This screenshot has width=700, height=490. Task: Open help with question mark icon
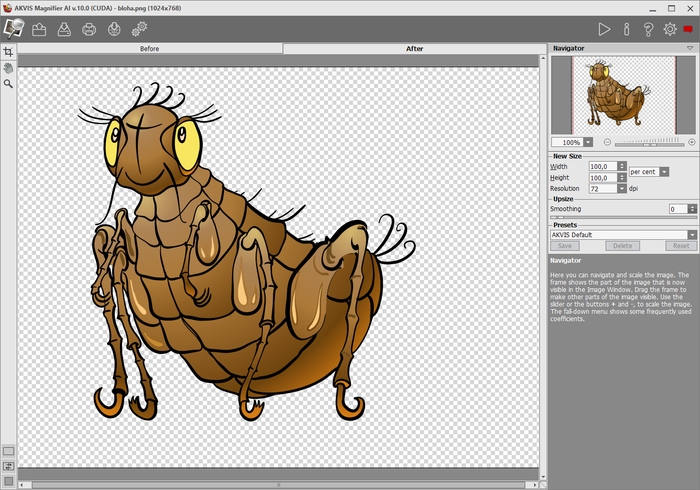pos(648,29)
